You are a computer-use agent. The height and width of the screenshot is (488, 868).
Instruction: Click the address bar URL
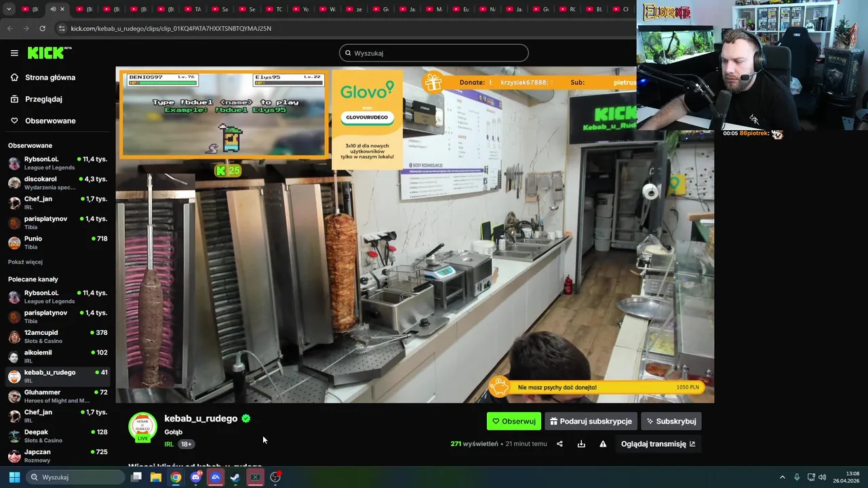click(x=171, y=28)
